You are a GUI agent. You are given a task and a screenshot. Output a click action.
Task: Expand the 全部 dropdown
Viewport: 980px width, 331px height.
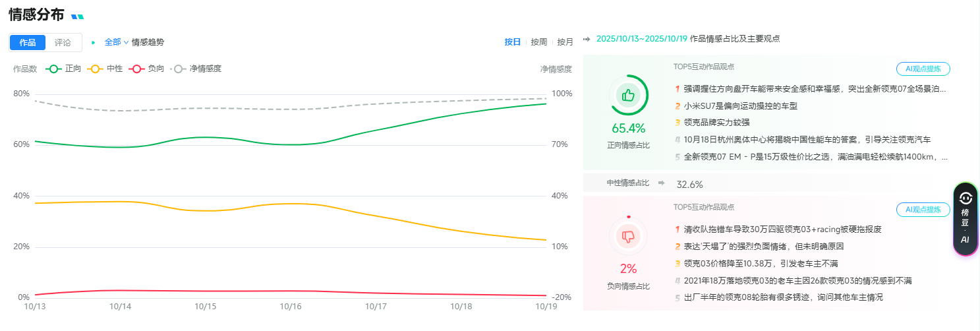click(x=116, y=42)
